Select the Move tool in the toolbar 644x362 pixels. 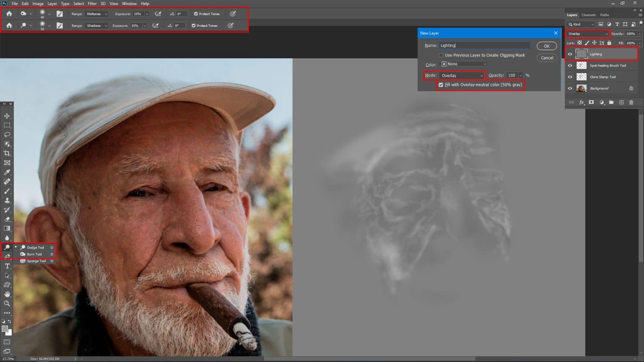click(x=7, y=115)
